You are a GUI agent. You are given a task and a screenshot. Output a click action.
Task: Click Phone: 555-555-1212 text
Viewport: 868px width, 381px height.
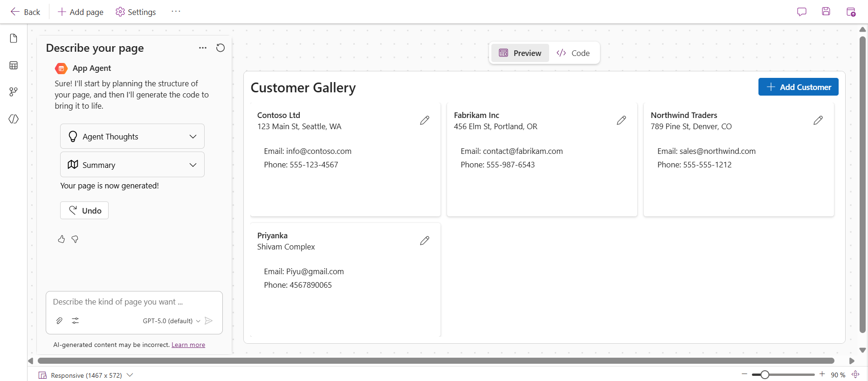tap(695, 165)
